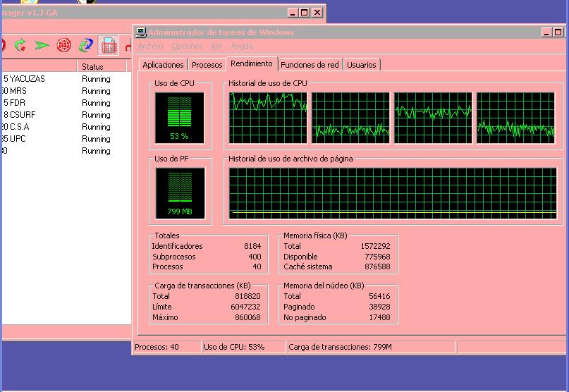Click the Running status of CSURF row
This screenshot has height=392, width=569.
96,115
